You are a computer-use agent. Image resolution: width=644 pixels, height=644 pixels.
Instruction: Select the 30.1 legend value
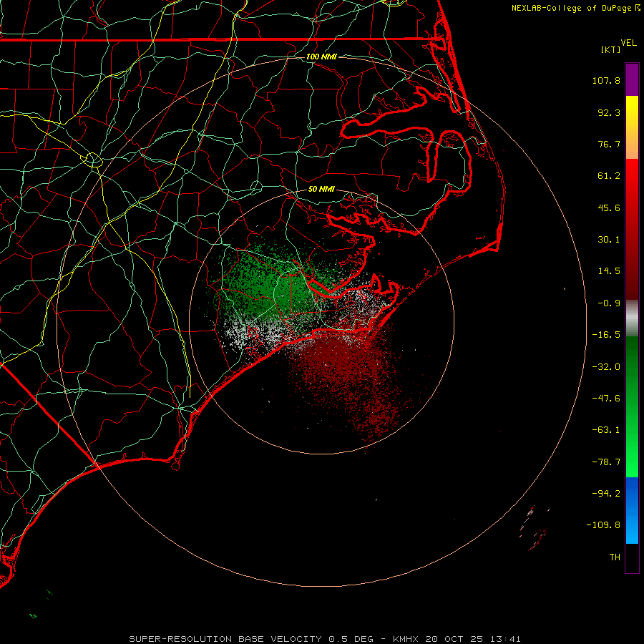pos(609,240)
